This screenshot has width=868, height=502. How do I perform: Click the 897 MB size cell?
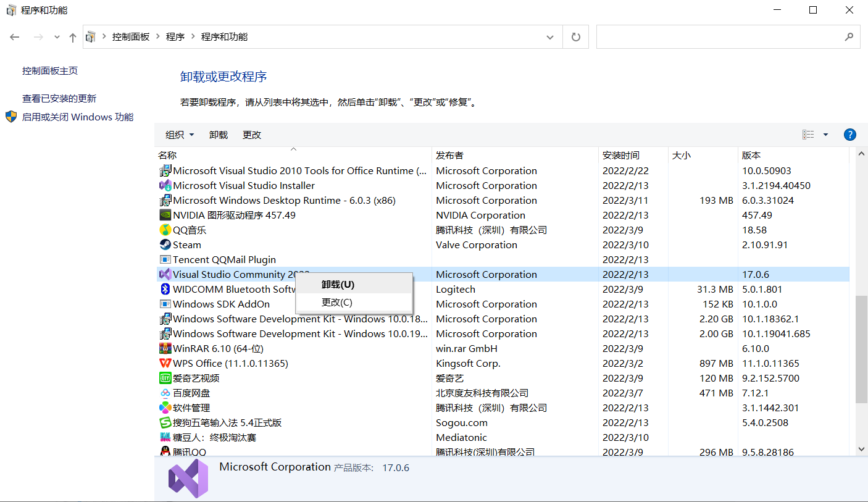click(716, 364)
